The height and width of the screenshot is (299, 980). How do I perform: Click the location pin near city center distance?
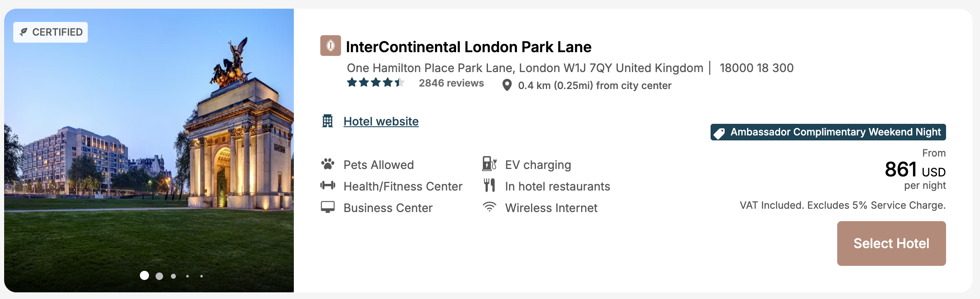[507, 85]
